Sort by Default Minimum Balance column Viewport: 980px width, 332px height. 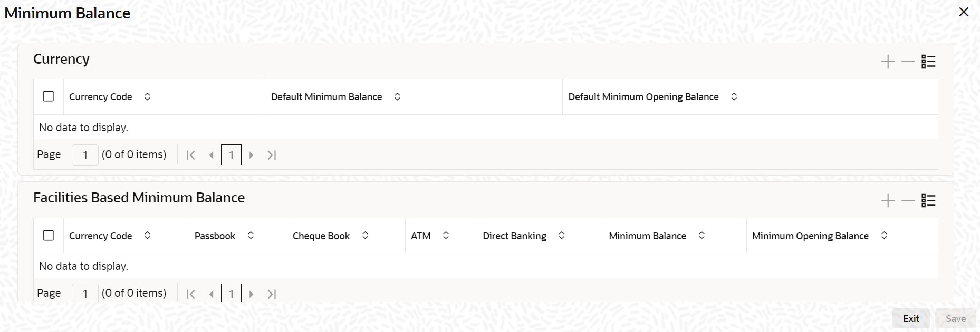coord(398,97)
